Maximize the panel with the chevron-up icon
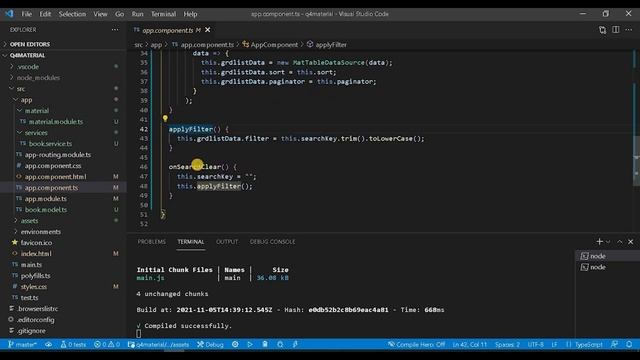The height and width of the screenshot is (360, 640). click(x=620, y=242)
